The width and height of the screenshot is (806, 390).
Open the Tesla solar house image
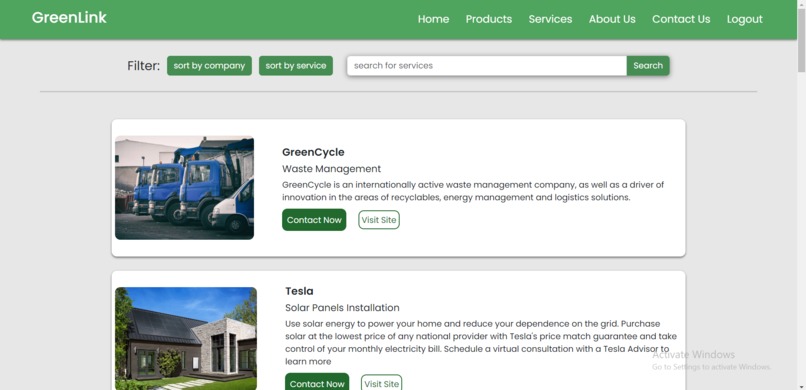coord(186,339)
